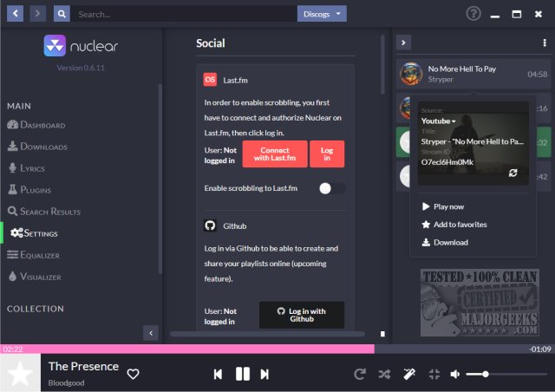Viewport: 555px width, 392px height.
Task: Click the Stryper artist name in queue
Action: pos(441,79)
